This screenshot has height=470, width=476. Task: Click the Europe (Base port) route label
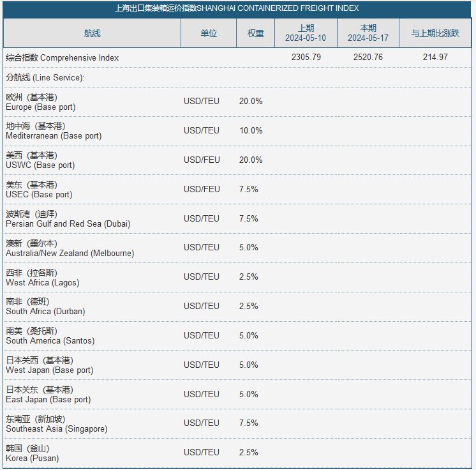click(41, 102)
